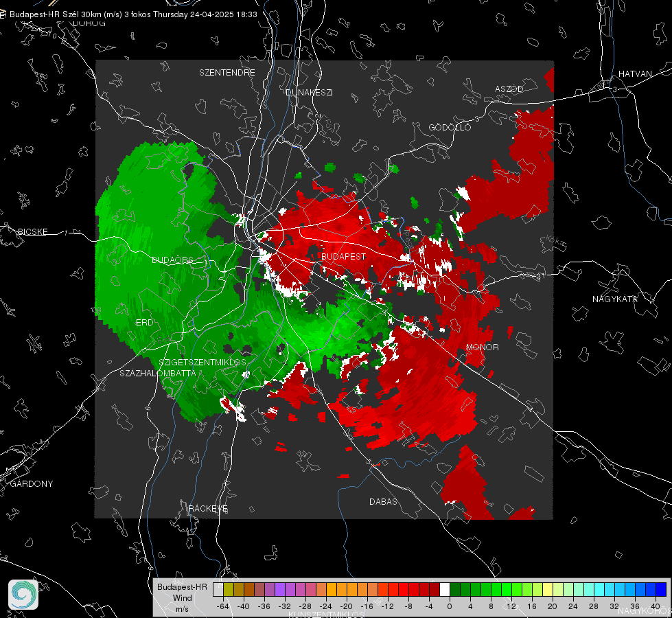The image size is (672, 618).
Task: Click the yellow swatch above 20 in the legend
Action: (548, 589)
